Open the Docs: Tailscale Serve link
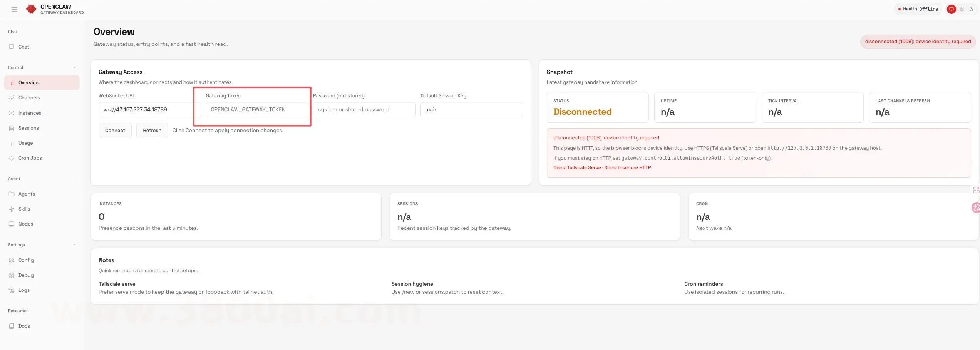This screenshot has width=980, height=350. pos(577,168)
